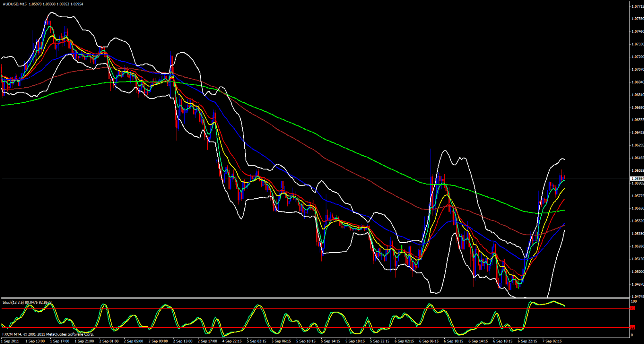
Task: Click the 1.05520 price axis label
Action: (x=637, y=221)
